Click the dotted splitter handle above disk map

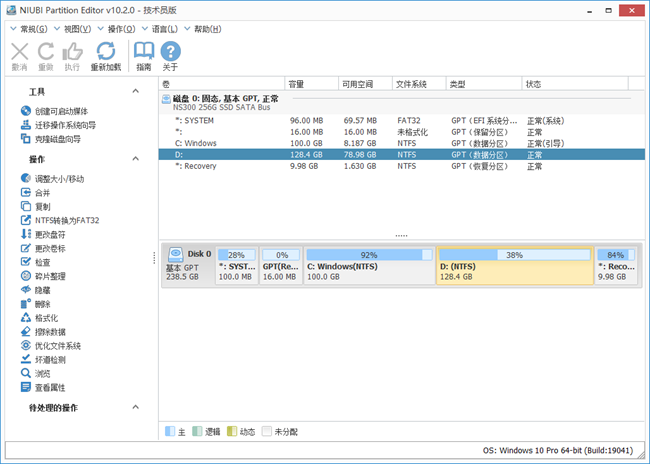[401, 236]
